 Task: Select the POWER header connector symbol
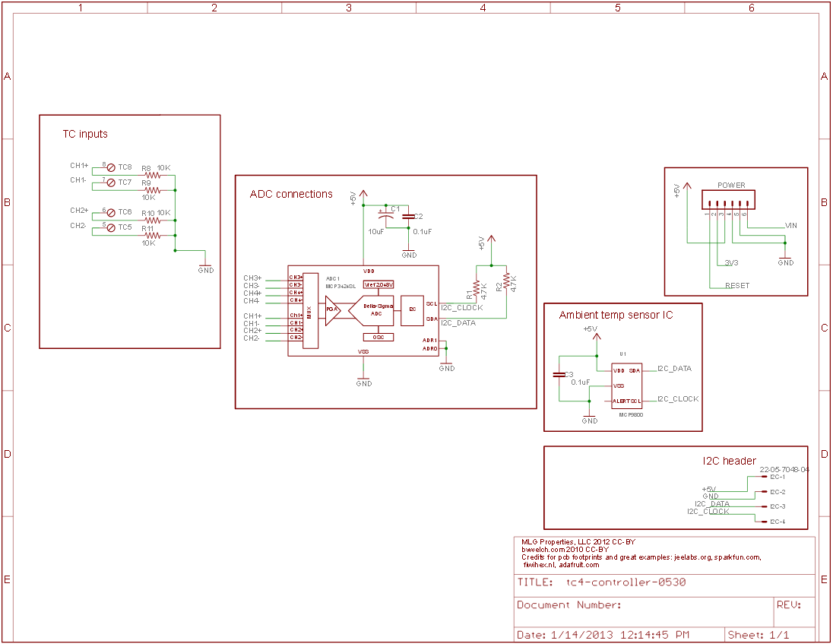pyautogui.click(x=728, y=200)
